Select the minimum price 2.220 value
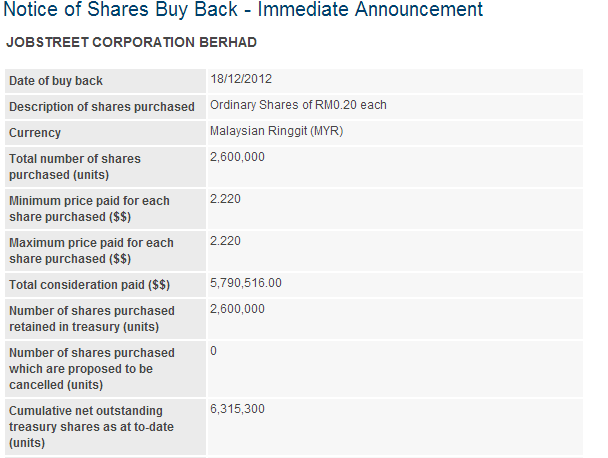 (225, 199)
